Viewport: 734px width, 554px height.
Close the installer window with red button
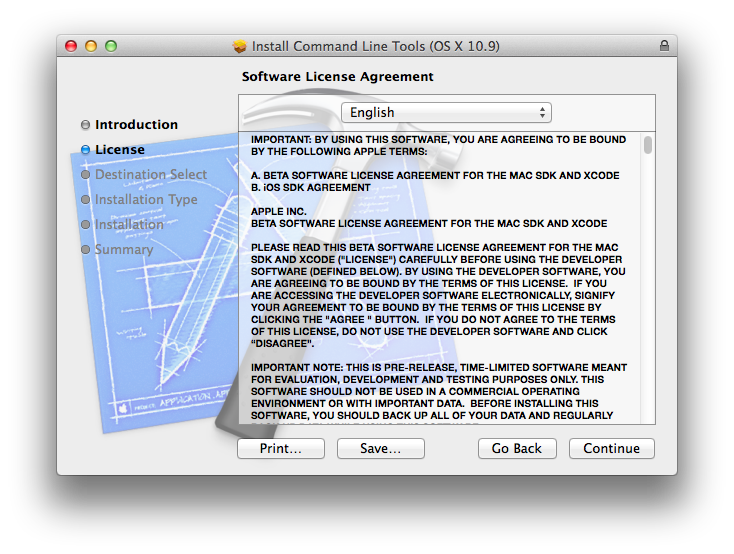(71, 46)
